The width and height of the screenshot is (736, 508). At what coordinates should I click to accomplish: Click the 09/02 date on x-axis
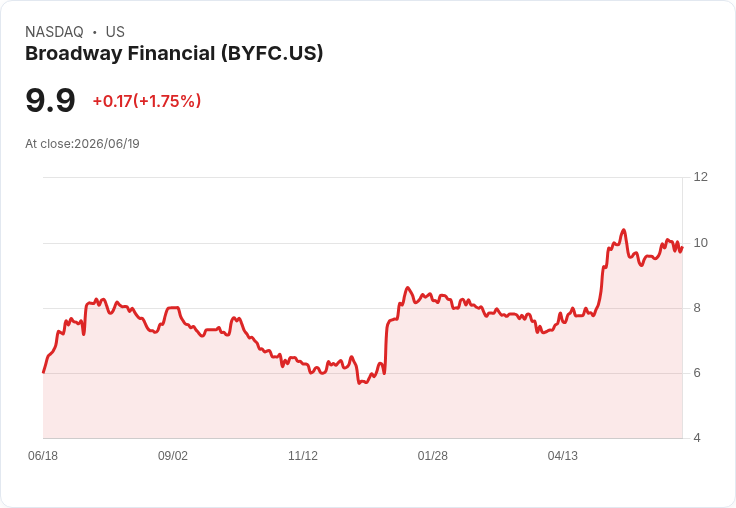pyautogui.click(x=173, y=456)
